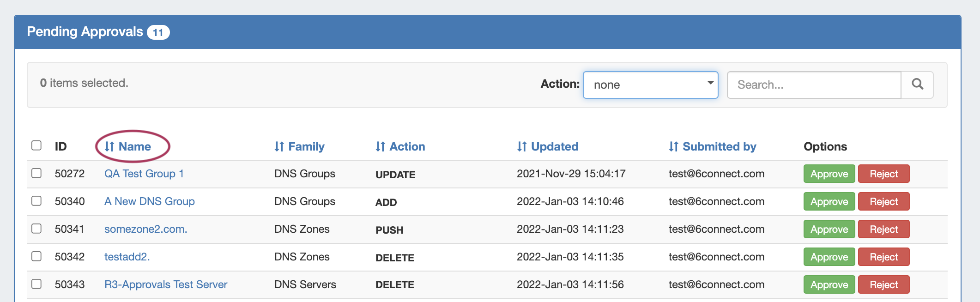Click into the Search text field
The image size is (980, 302).
click(814, 85)
